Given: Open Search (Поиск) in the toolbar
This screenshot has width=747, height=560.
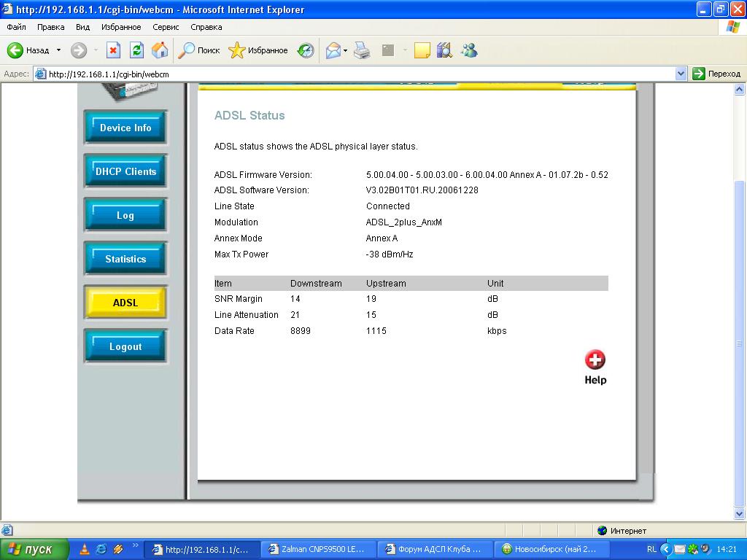Looking at the screenshot, I should (200, 50).
